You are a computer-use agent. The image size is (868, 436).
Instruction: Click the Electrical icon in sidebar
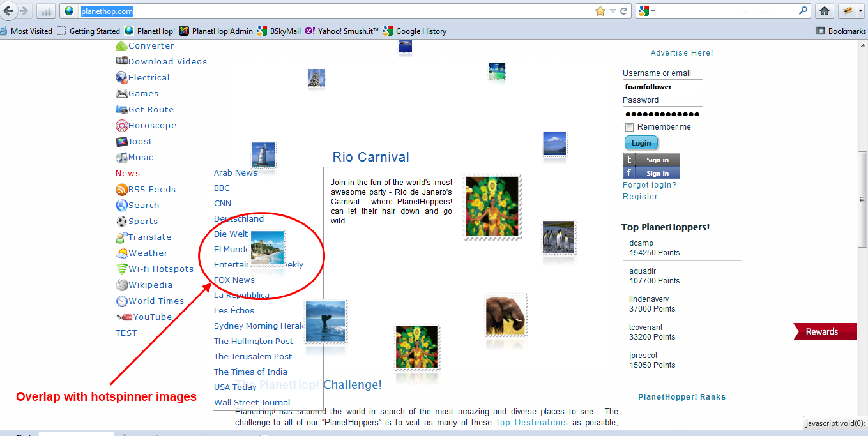[121, 78]
